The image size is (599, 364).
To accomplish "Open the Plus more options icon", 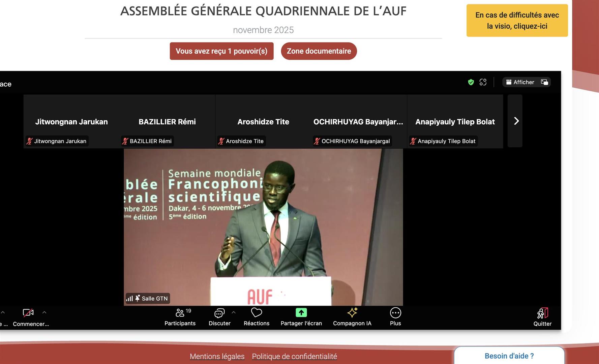I will tap(395, 313).
